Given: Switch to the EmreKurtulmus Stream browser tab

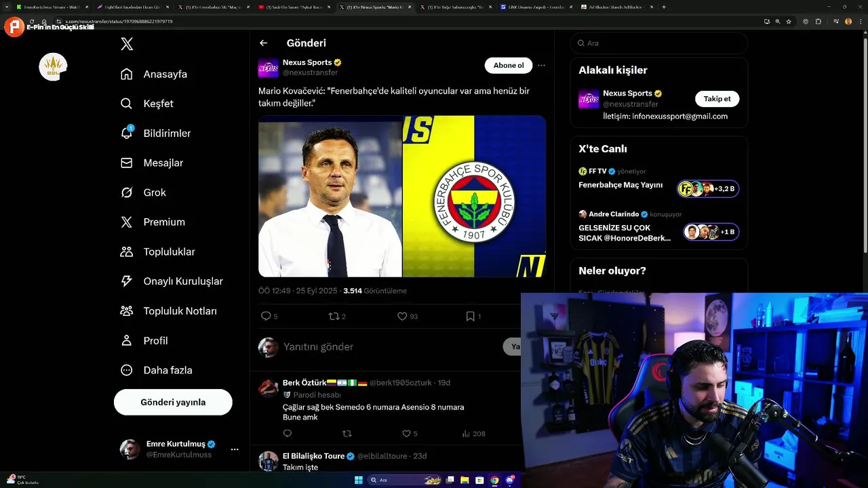Looking at the screenshot, I should (53, 7).
